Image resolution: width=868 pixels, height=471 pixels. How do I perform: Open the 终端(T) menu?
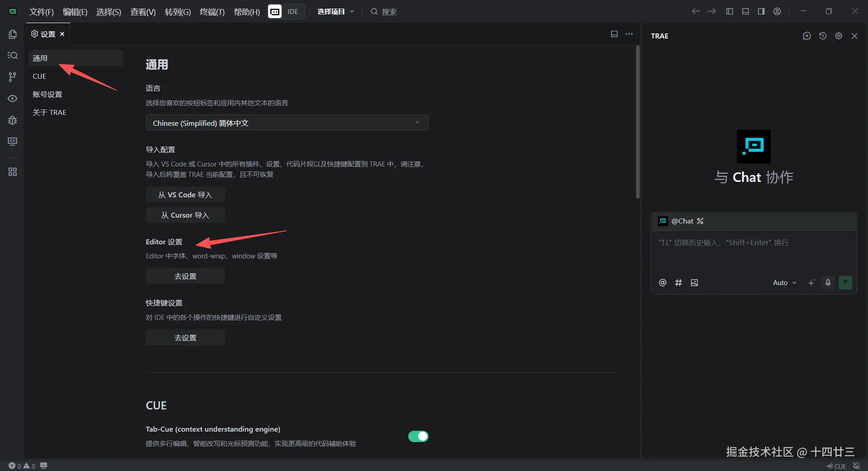(212, 12)
